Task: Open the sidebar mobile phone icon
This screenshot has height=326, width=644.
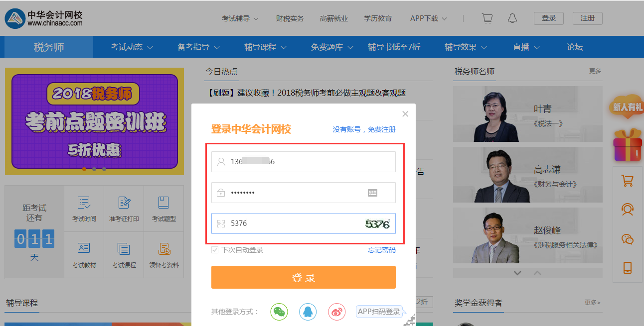Action: tap(628, 267)
